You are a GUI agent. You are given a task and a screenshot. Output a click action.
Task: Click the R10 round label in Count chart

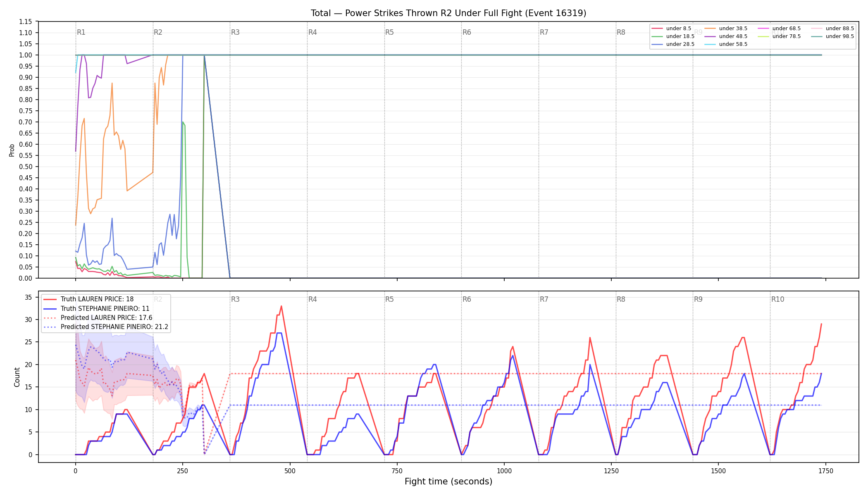(777, 299)
